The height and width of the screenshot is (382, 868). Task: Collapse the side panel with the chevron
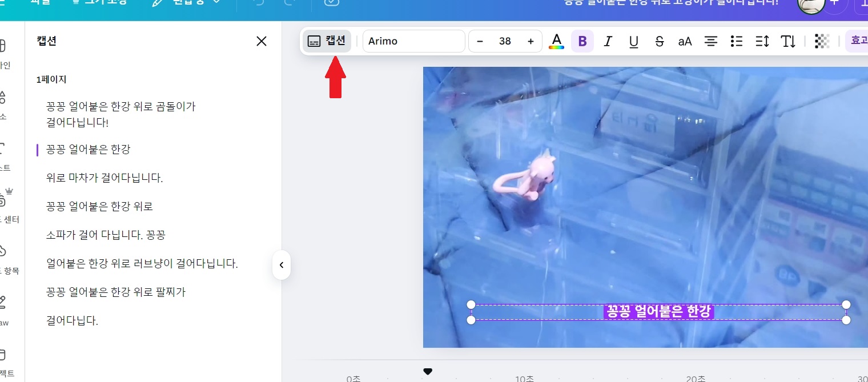pos(281,265)
